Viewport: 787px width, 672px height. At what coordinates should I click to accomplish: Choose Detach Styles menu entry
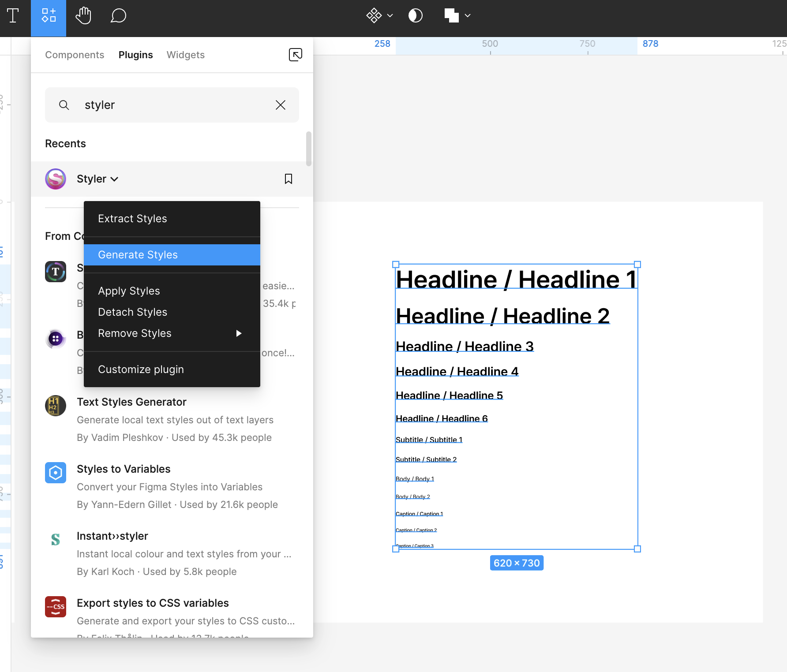[172, 312]
